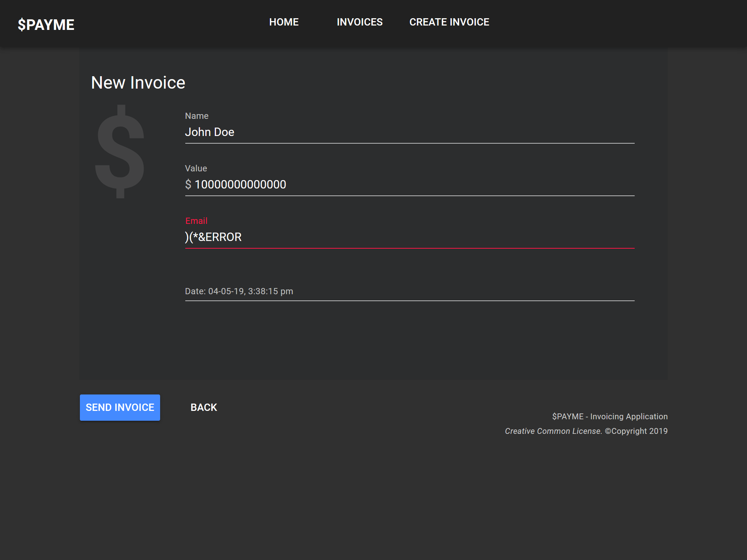Viewport: 747px width, 560px height.
Task: Click the large dollar sign icon
Action: click(x=120, y=152)
